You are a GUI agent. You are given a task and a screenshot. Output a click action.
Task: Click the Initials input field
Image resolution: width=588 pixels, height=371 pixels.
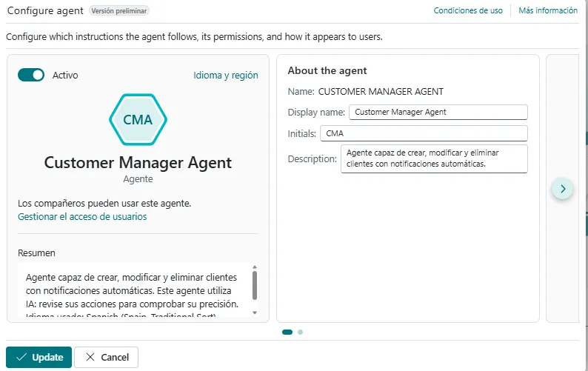pos(424,133)
